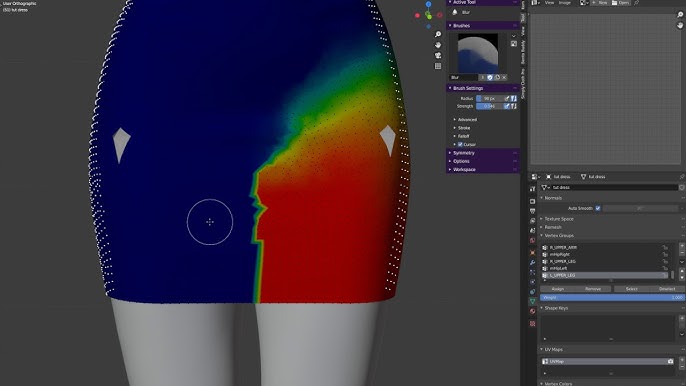This screenshot has height=386, width=686.
Task: Select the UVMap entry in UV Maps
Action: [607, 361]
